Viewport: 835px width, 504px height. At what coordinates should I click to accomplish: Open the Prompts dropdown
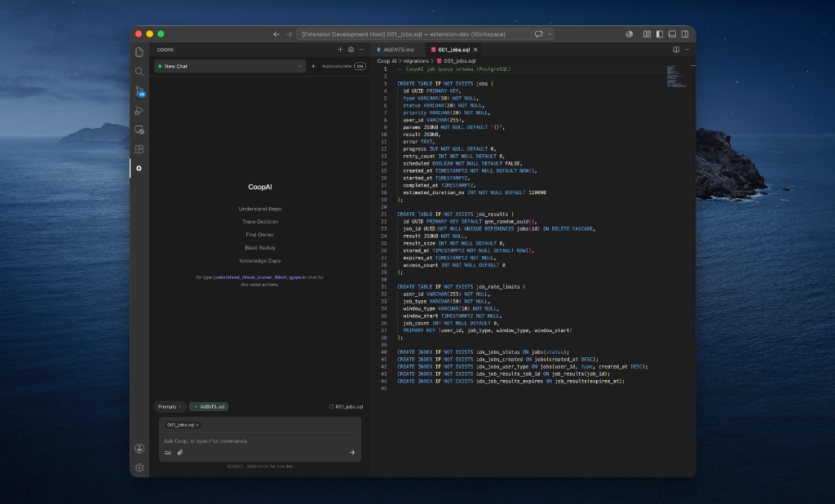tap(170, 406)
